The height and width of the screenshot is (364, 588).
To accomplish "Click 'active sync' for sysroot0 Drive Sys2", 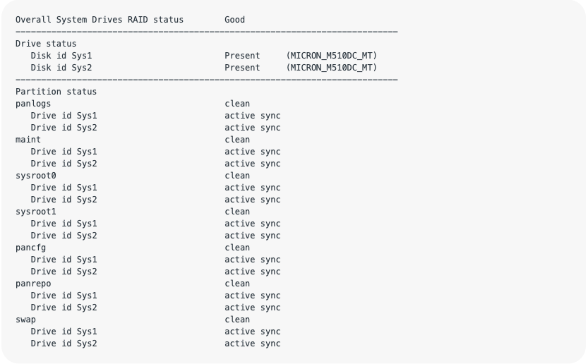I will click(253, 200).
